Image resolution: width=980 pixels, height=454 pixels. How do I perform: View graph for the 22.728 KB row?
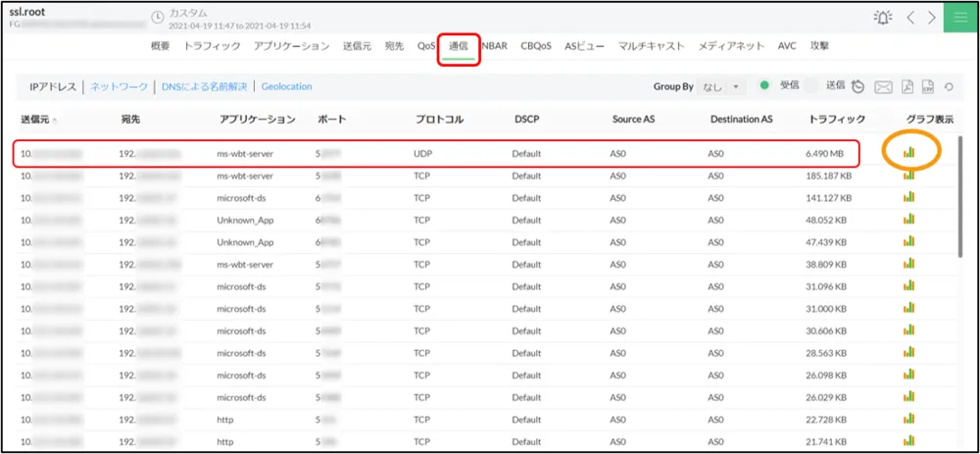click(x=908, y=420)
